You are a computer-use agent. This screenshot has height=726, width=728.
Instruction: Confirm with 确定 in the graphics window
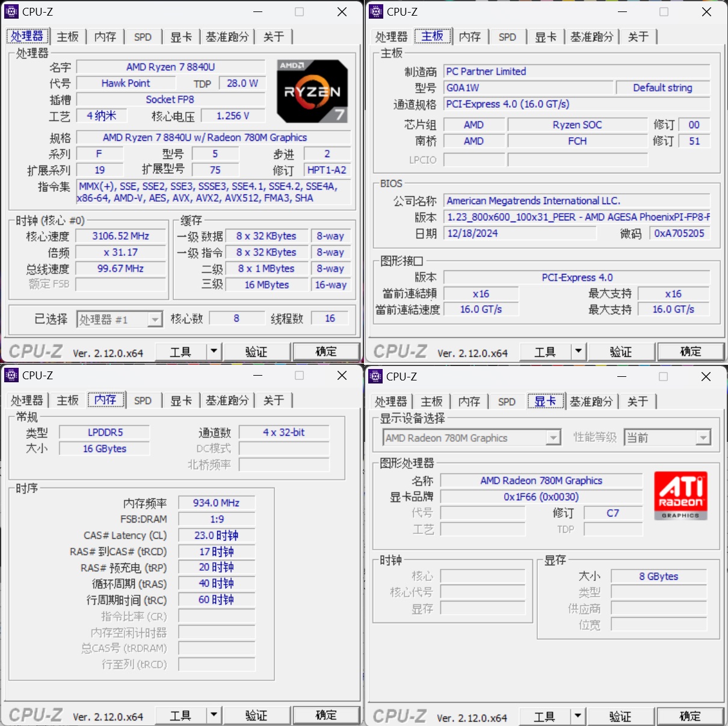click(x=690, y=716)
